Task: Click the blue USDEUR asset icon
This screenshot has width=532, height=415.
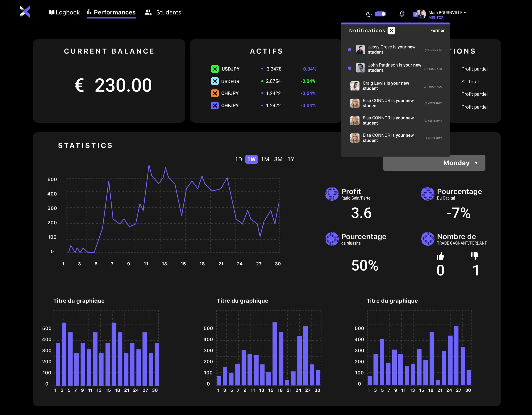Action: pyautogui.click(x=215, y=81)
